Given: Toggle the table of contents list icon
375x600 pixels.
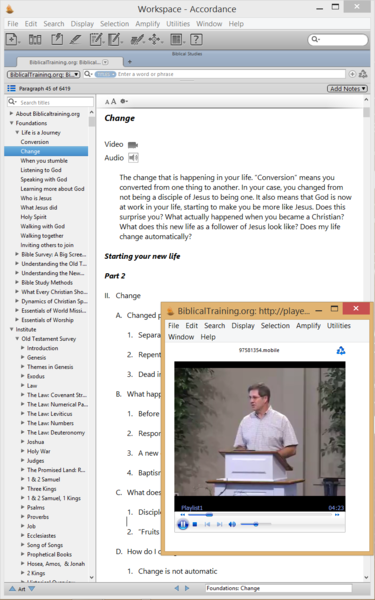Looking at the screenshot, I should pos(11,88).
